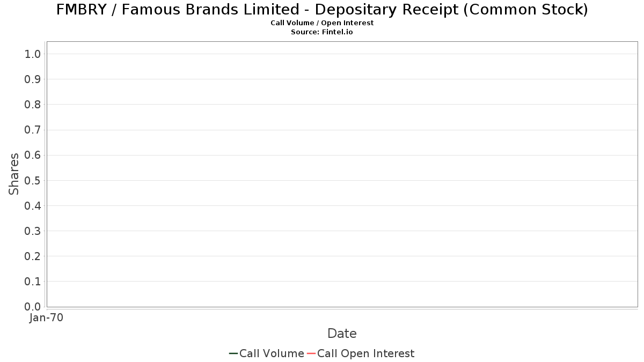The width and height of the screenshot is (644, 362).
Task: Click the center of the empty plot area
Action: pyautogui.click(x=342, y=174)
